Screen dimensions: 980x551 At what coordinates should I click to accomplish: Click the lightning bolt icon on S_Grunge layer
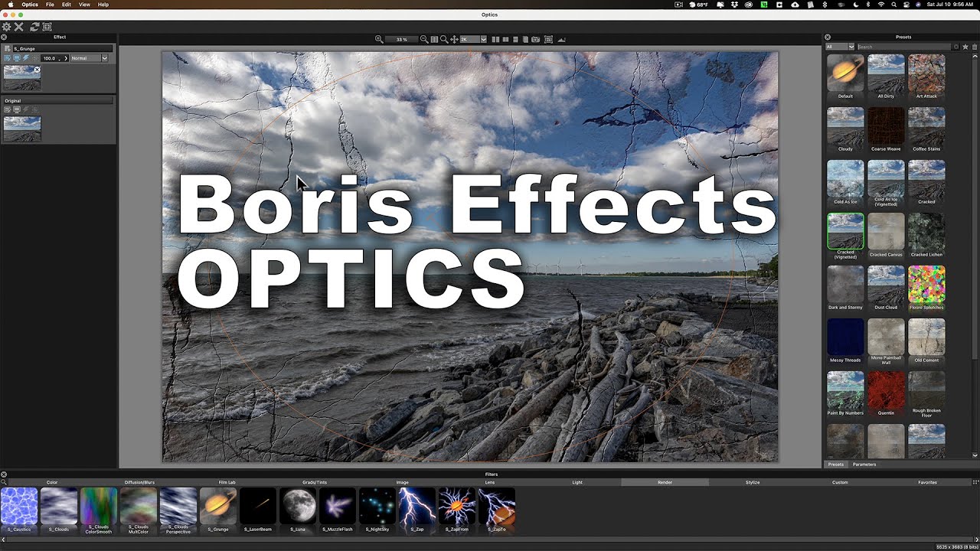tap(25, 58)
